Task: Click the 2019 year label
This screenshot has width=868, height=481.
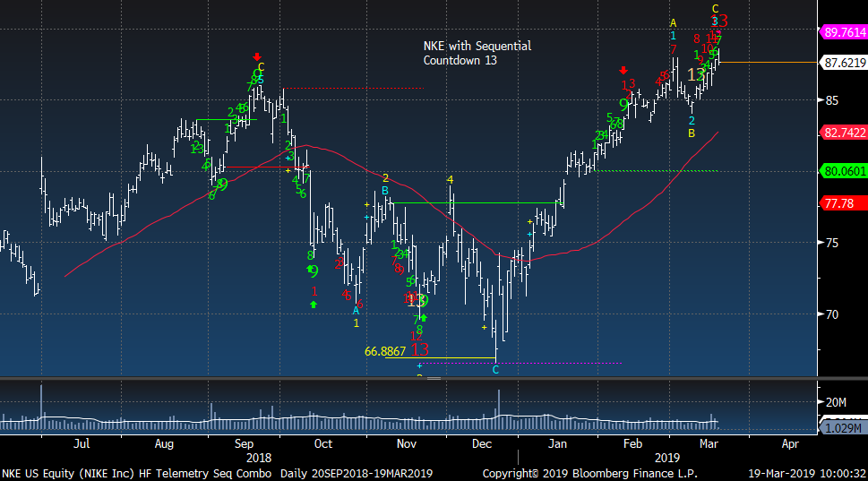Action: pyautogui.click(x=667, y=458)
